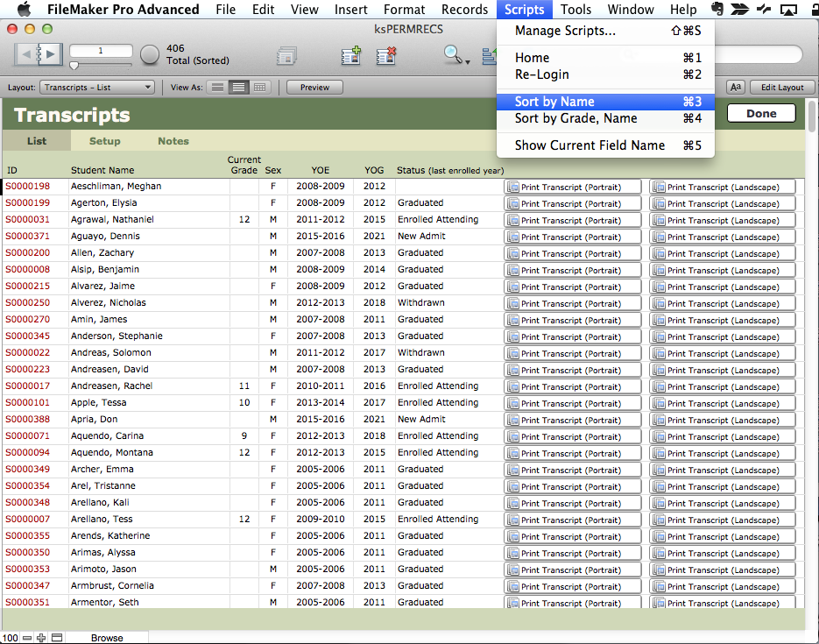Click the record navigation slider
The width and height of the screenshot is (819, 644).
pos(74,66)
